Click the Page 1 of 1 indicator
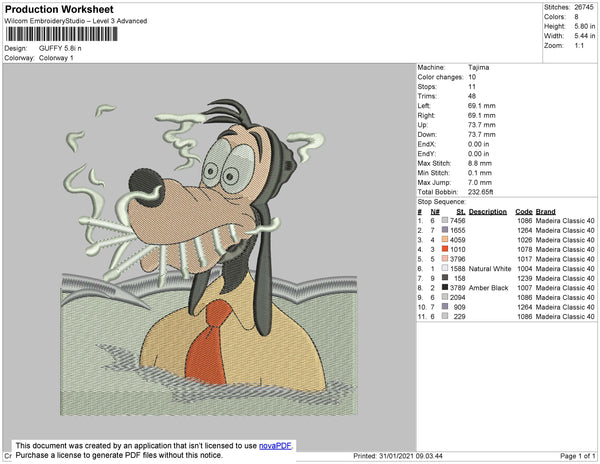The height and width of the screenshot is (464, 600). (578, 456)
